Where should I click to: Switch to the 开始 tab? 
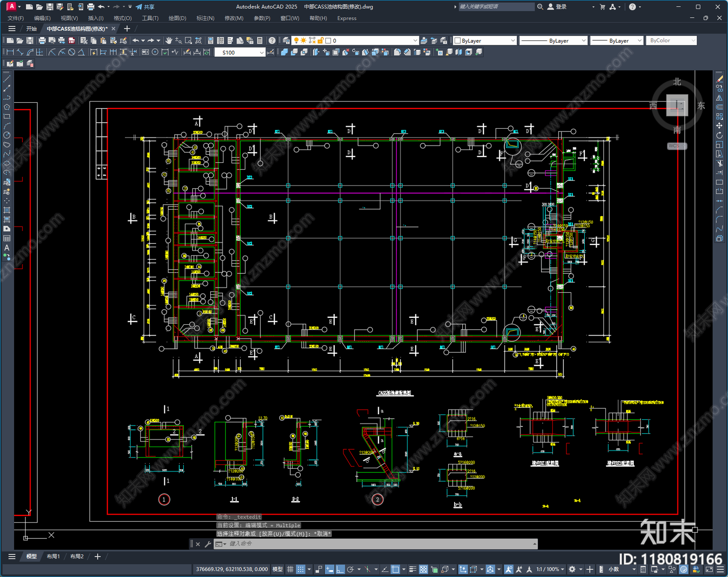point(31,29)
